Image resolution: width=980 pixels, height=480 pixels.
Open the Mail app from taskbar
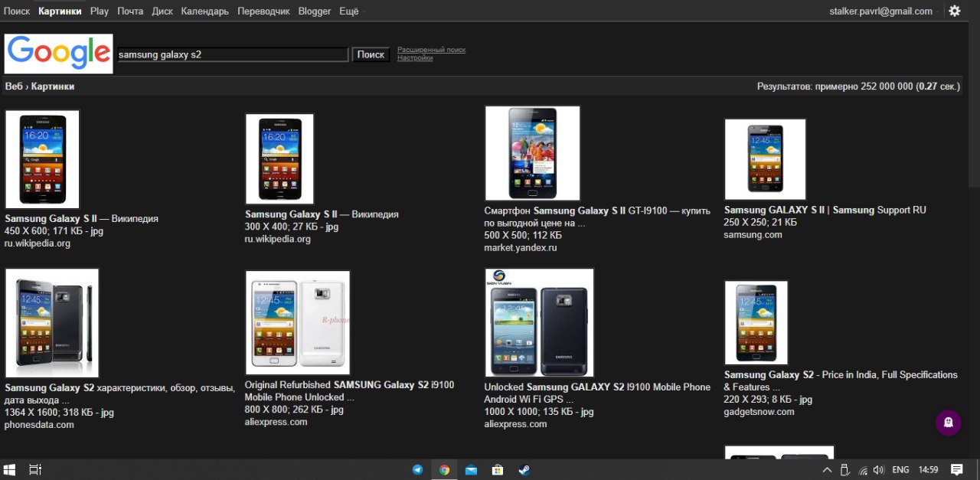(x=471, y=470)
